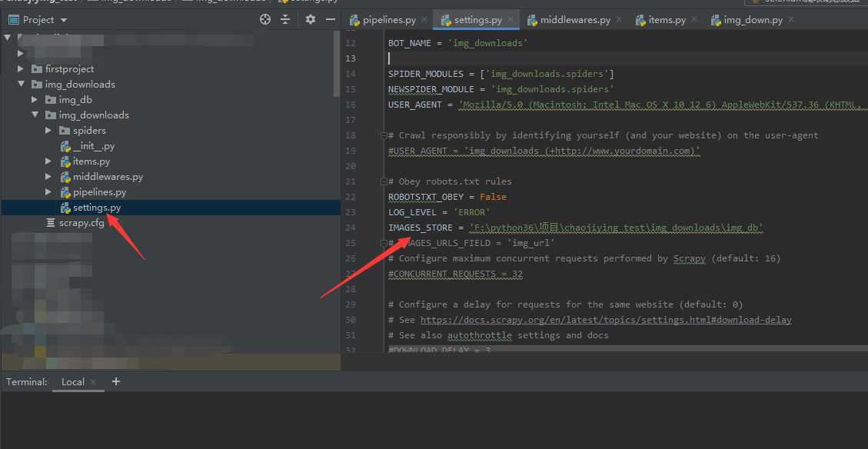Expand the spiders folder
The image size is (868, 449).
(48, 131)
